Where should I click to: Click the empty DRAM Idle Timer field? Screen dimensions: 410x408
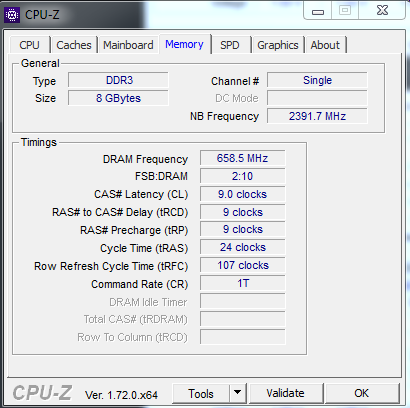tap(243, 301)
